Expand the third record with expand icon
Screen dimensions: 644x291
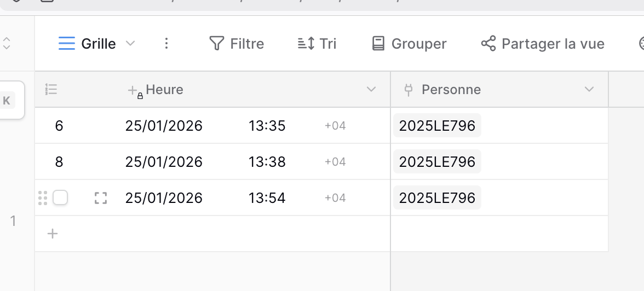[100, 198]
